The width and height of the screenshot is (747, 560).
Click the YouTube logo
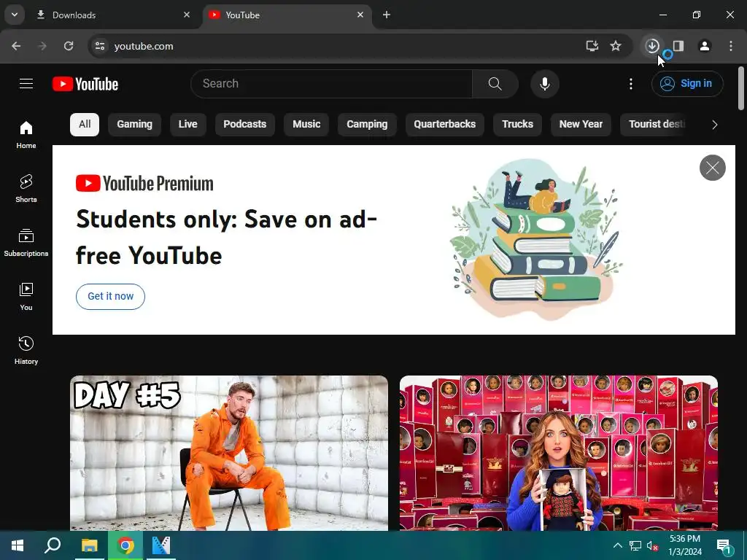tap(85, 84)
